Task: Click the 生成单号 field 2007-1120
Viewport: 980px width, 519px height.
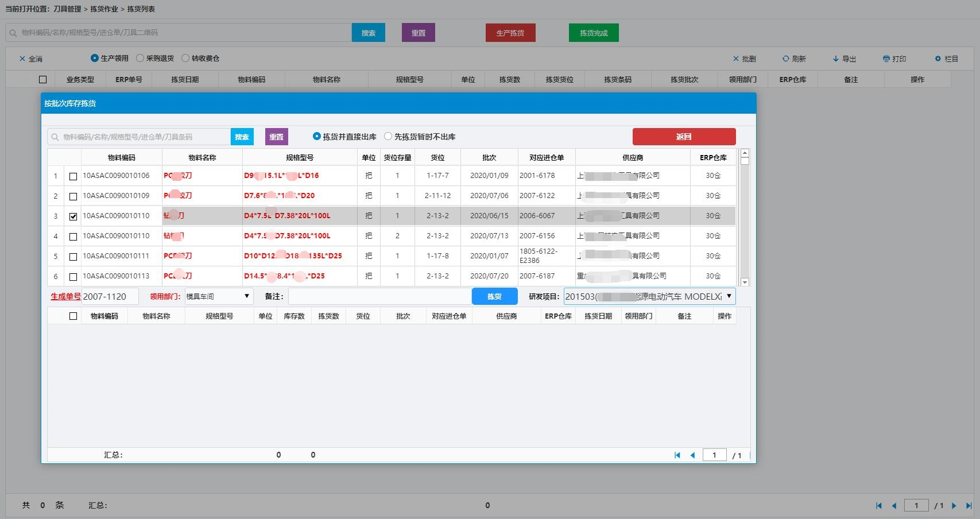Action: pyautogui.click(x=110, y=296)
